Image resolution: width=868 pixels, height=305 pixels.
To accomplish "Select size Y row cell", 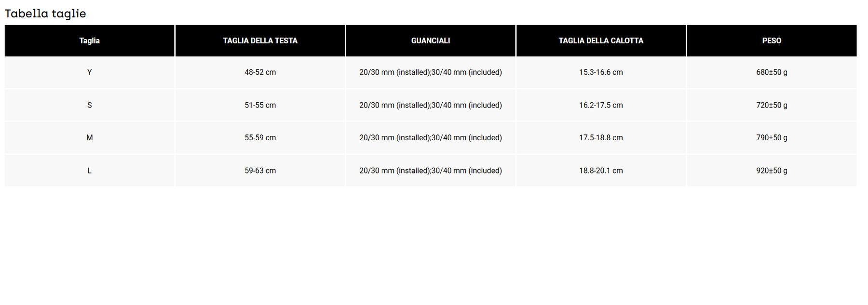I will tap(90, 72).
